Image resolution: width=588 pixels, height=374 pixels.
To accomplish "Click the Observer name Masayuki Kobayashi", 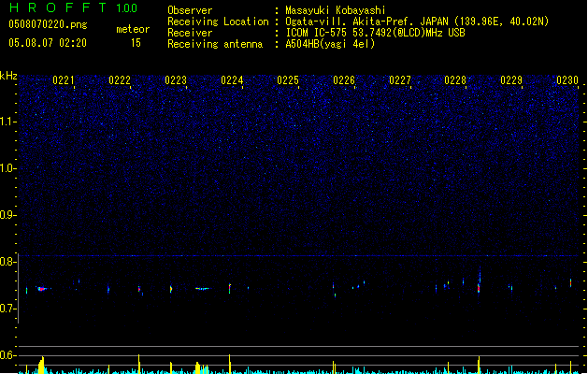I will click(x=336, y=10).
